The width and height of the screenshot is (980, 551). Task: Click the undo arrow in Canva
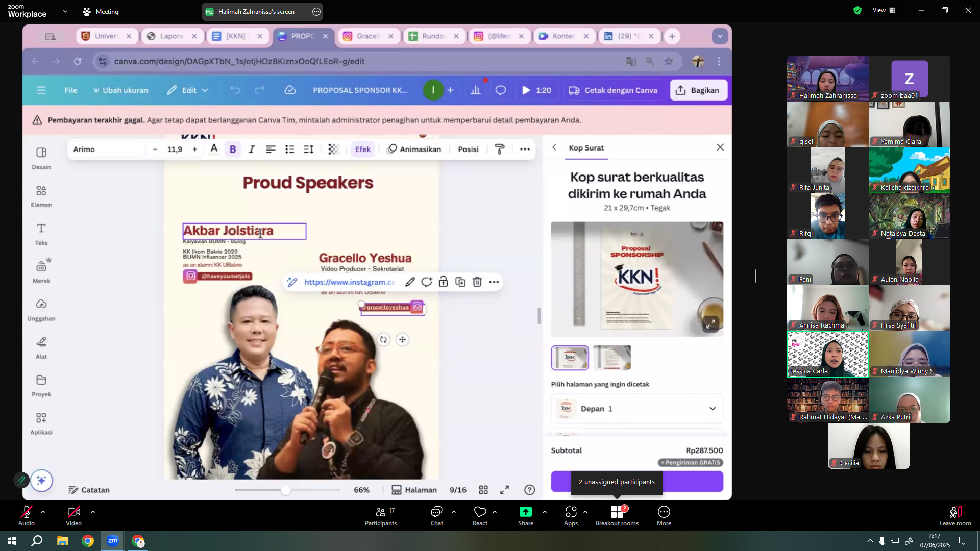tap(235, 90)
